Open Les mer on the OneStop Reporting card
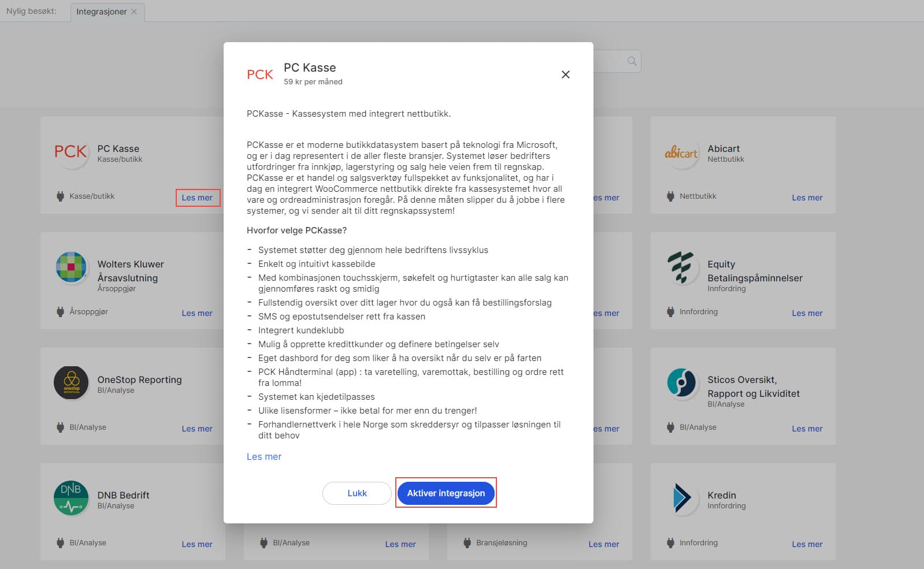This screenshot has width=924, height=569. pos(197,429)
